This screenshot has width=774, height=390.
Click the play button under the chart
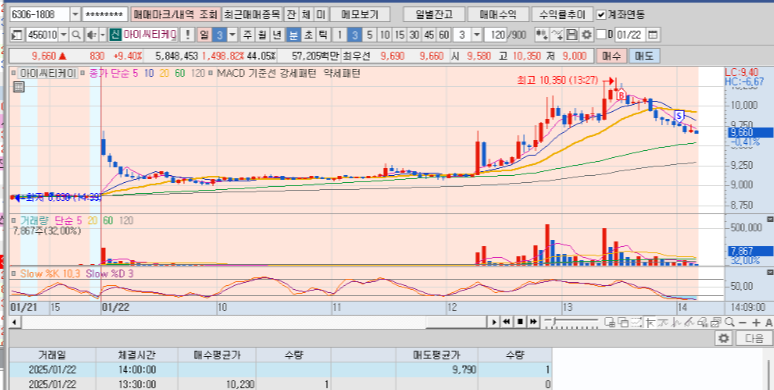[494, 322]
